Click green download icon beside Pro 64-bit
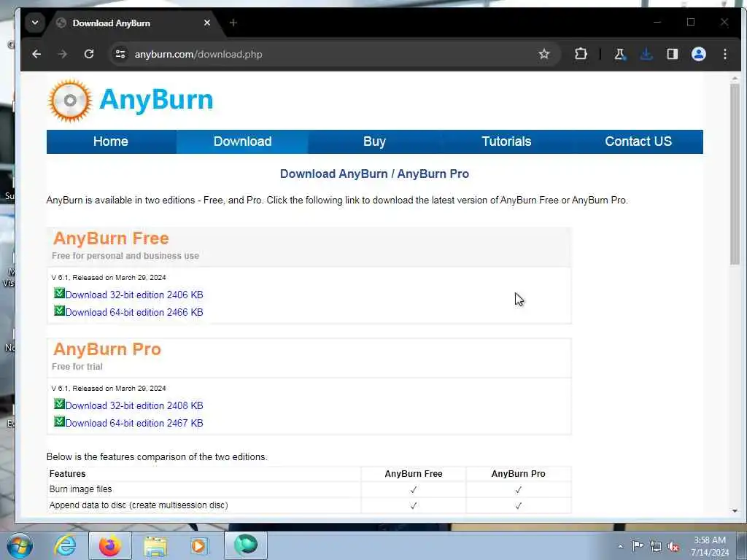Screen dimensions: 747x560 click(59, 422)
